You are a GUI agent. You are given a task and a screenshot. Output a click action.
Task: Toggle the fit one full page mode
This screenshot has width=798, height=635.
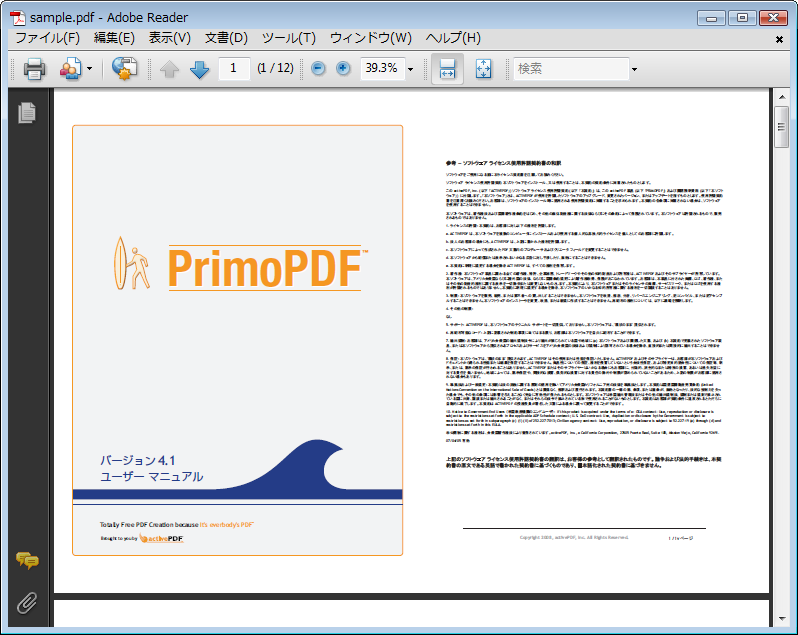point(483,69)
